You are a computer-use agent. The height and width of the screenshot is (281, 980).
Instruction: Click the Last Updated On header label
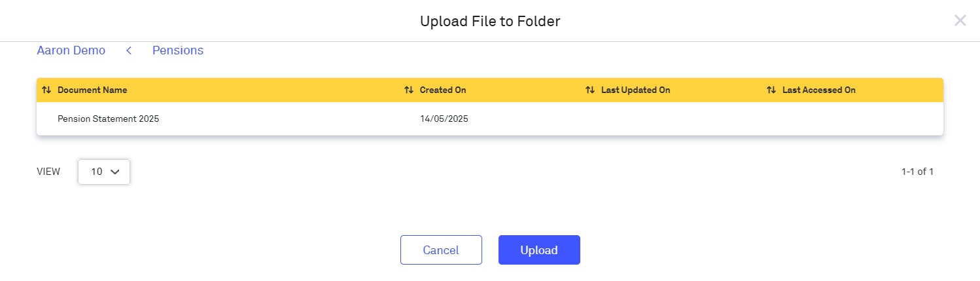pyautogui.click(x=635, y=90)
